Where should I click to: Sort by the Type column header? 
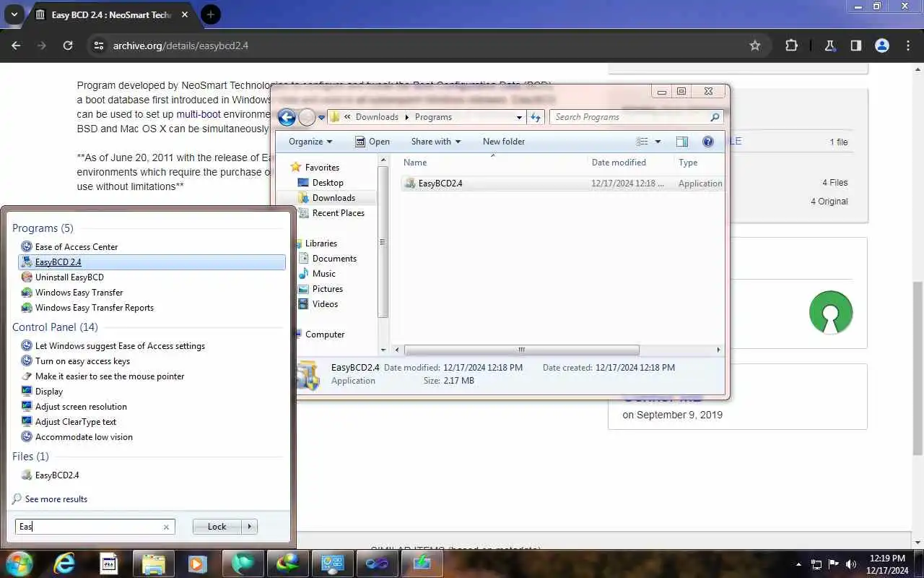click(x=699, y=163)
